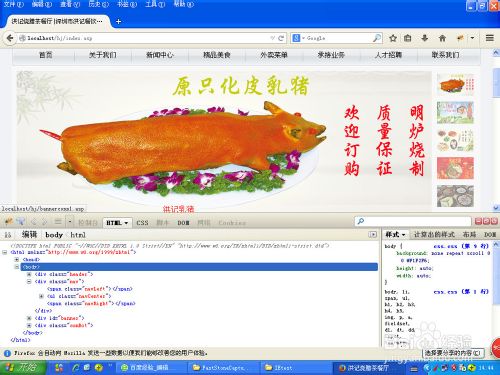Activate the element inspect tool in Firebug
The width and height of the screenshot is (500, 375).
[20, 222]
